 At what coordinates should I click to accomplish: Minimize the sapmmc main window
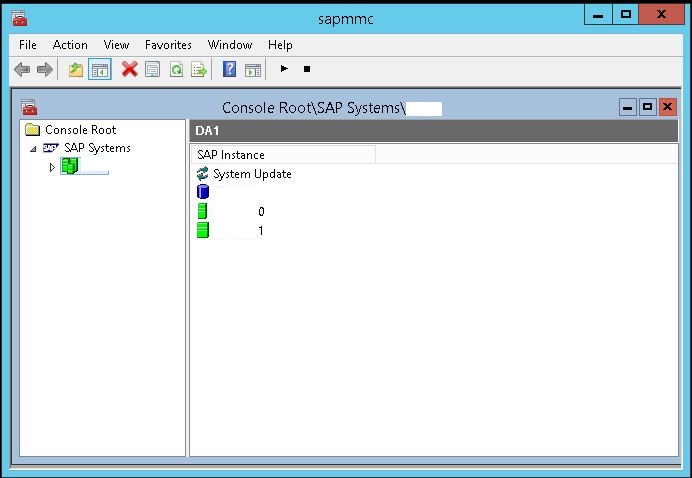(598, 15)
